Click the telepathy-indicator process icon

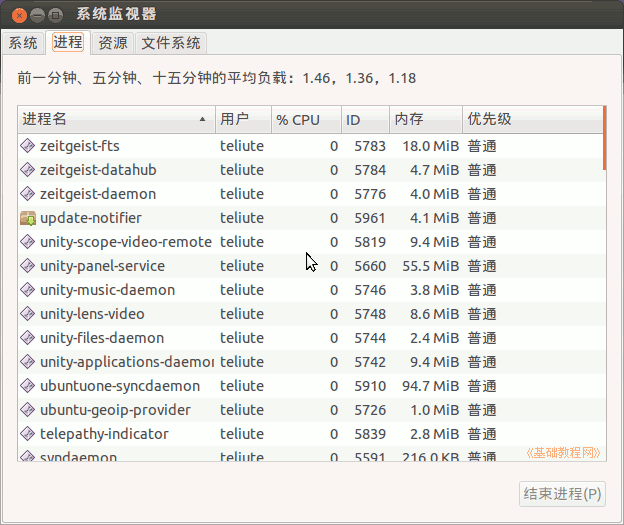tap(28, 434)
